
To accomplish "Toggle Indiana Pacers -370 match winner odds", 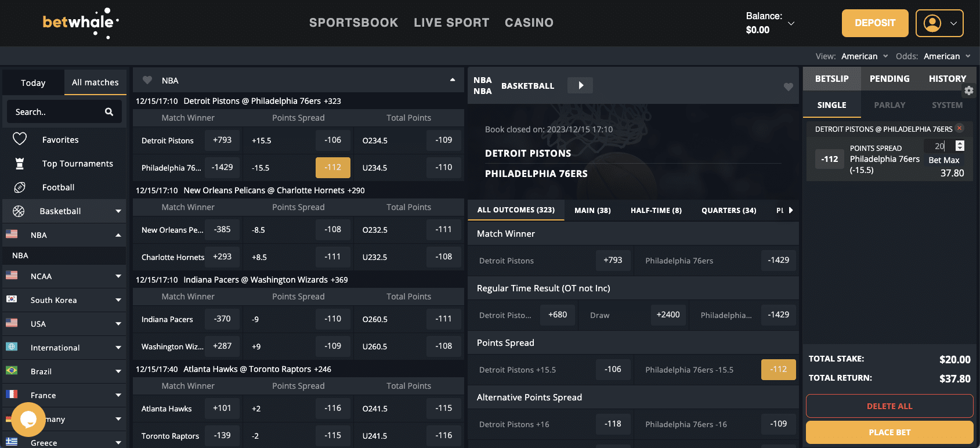I will (222, 319).
